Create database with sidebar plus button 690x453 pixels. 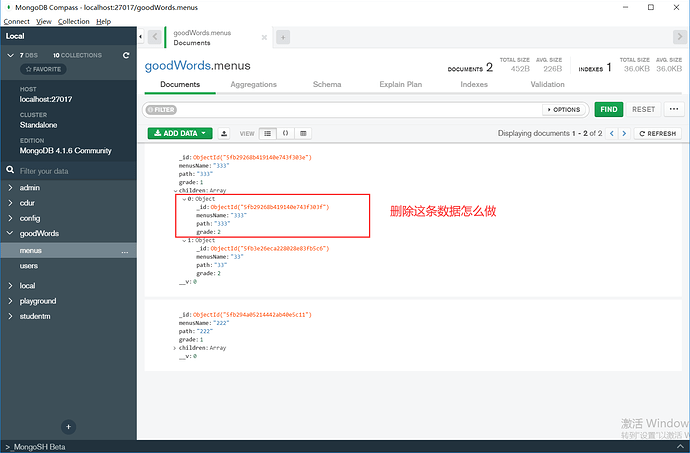(69, 427)
